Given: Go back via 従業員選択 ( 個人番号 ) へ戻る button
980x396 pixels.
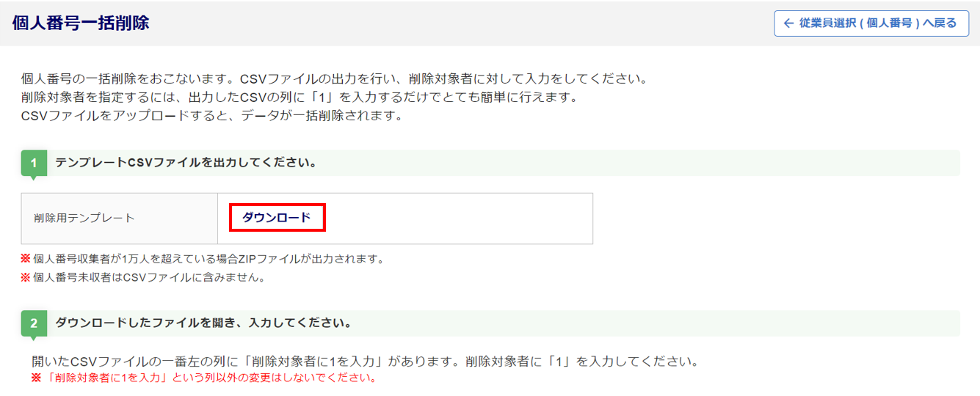Looking at the screenshot, I should (871, 23).
